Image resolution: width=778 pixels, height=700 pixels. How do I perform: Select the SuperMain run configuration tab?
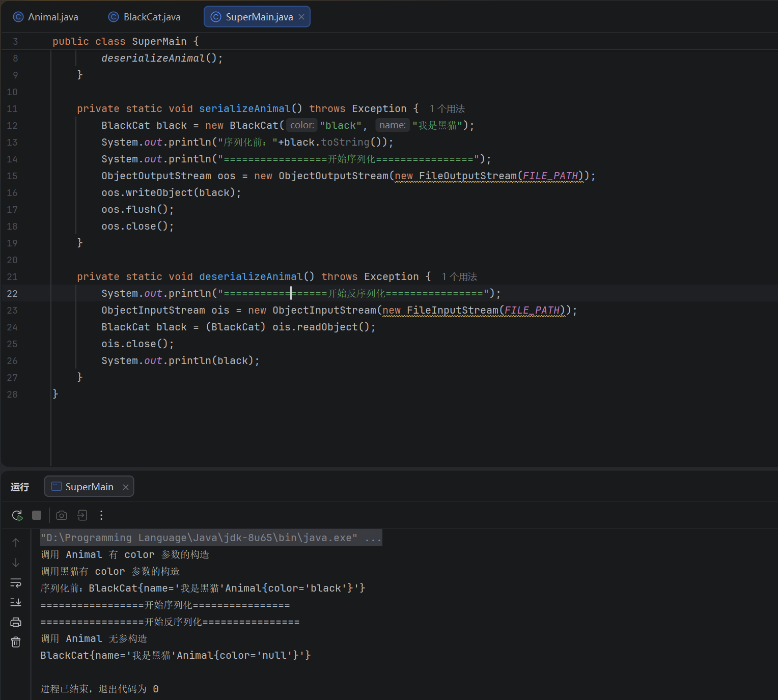tap(83, 487)
